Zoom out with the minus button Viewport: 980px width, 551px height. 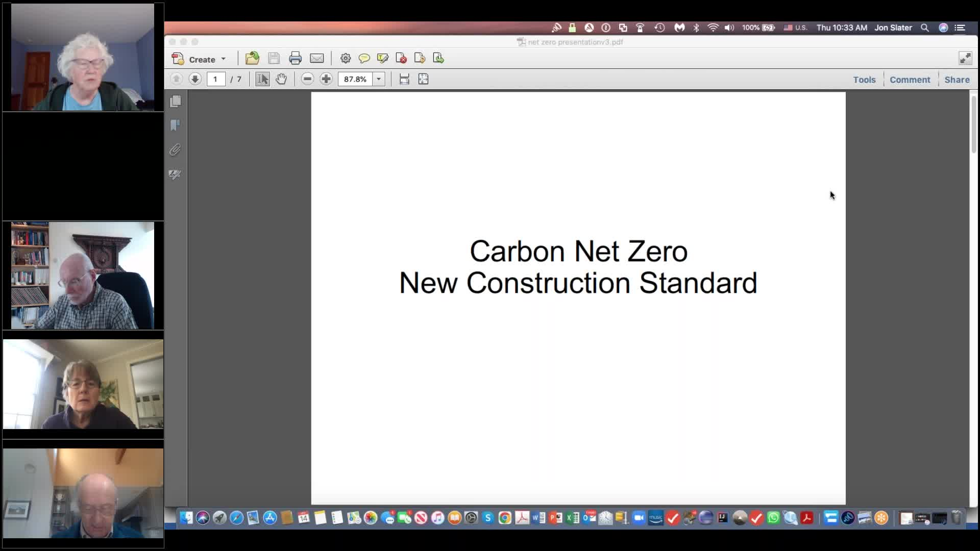307,79
